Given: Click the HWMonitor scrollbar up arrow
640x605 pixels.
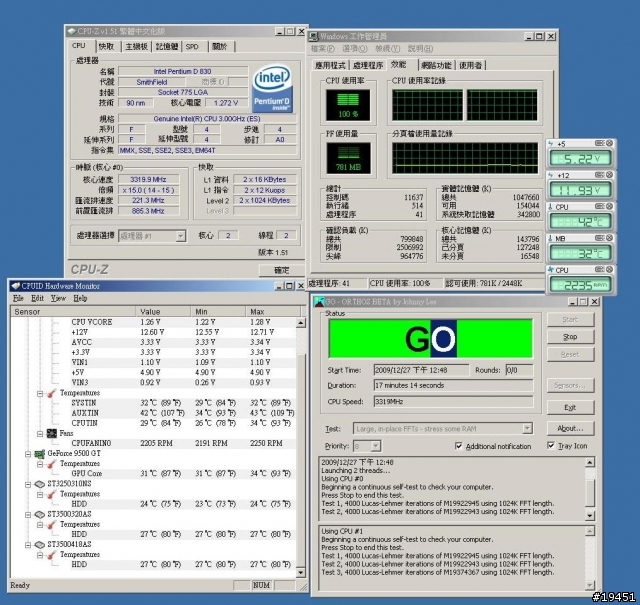Looking at the screenshot, I should 300,323.
